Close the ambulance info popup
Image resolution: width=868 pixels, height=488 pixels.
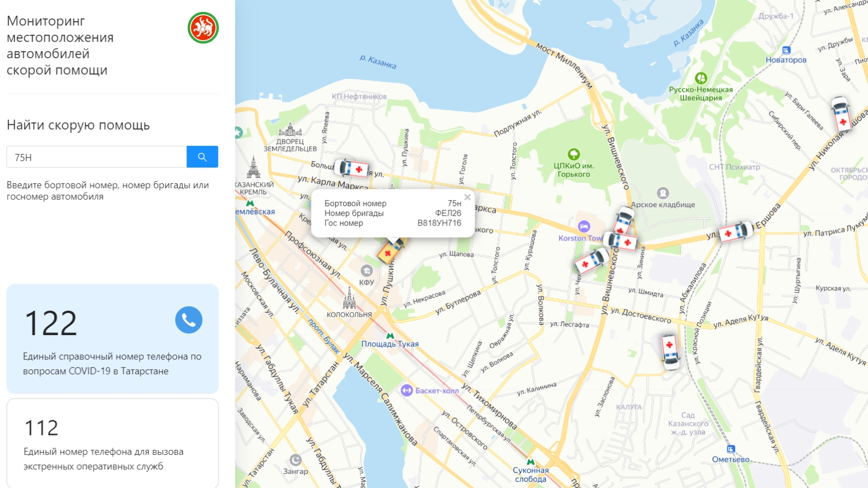point(467,197)
